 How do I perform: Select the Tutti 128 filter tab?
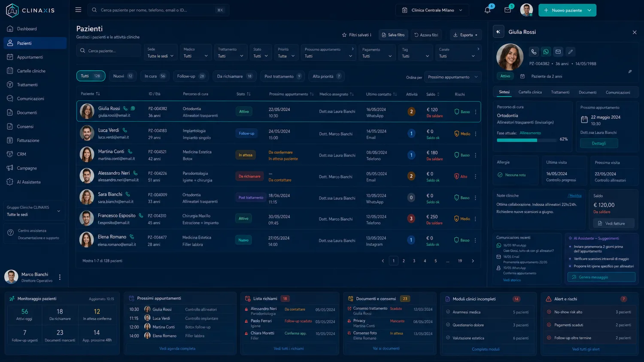(x=91, y=76)
